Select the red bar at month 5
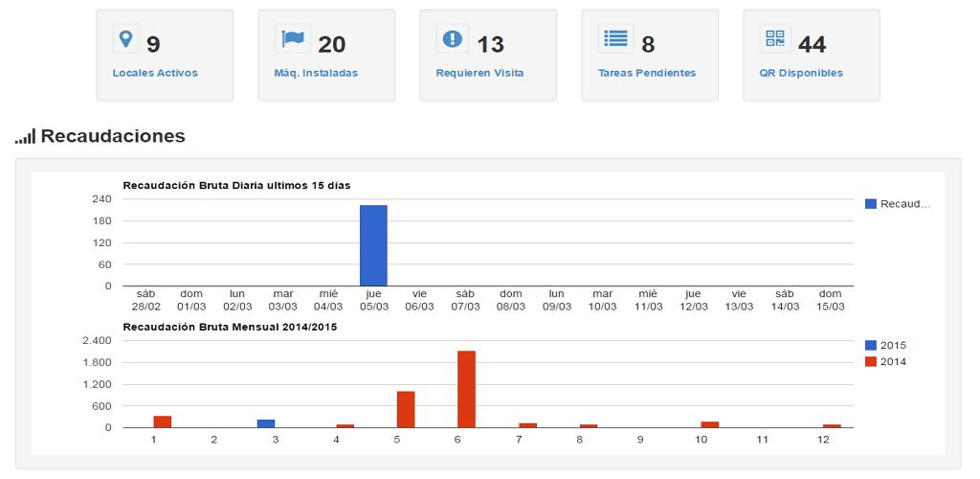The width and height of the screenshot is (980, 479). 406,410
